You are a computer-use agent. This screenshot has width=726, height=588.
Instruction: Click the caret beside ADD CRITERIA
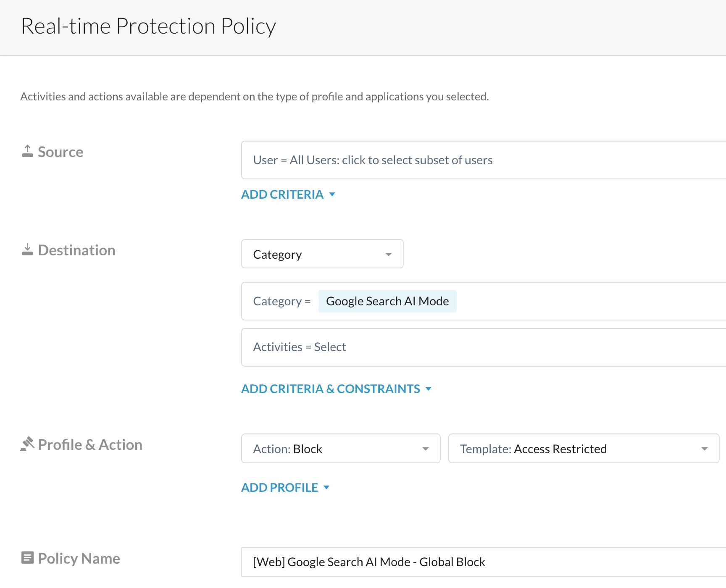[332, 194]
